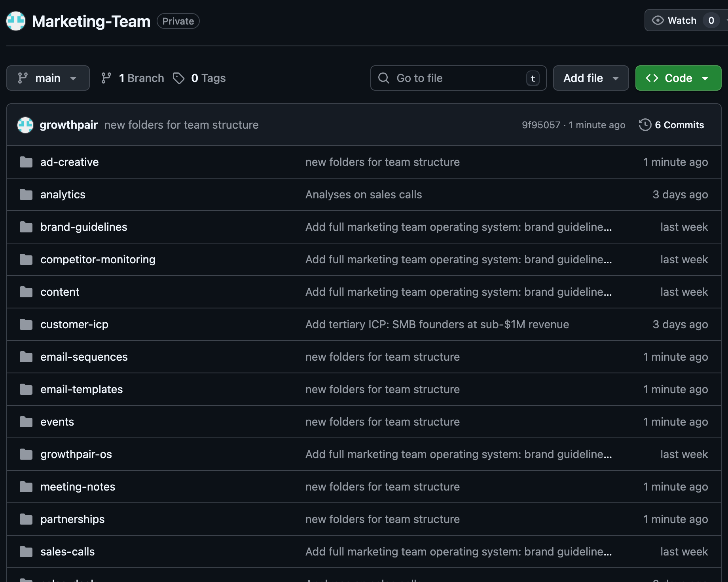Open the growthpair username link
The height and width of the screenshot is (582, 728).
pyautogui.click(x=68, y=125)
